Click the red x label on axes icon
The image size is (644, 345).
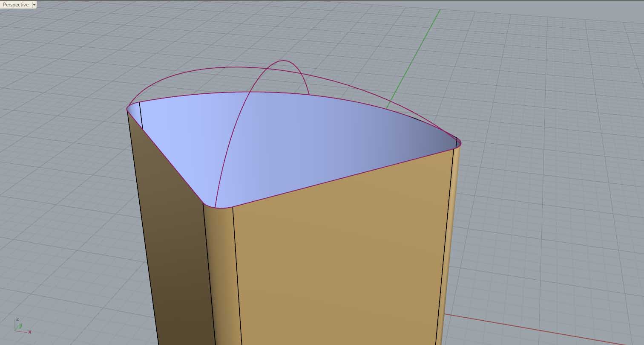coord(30,332)
